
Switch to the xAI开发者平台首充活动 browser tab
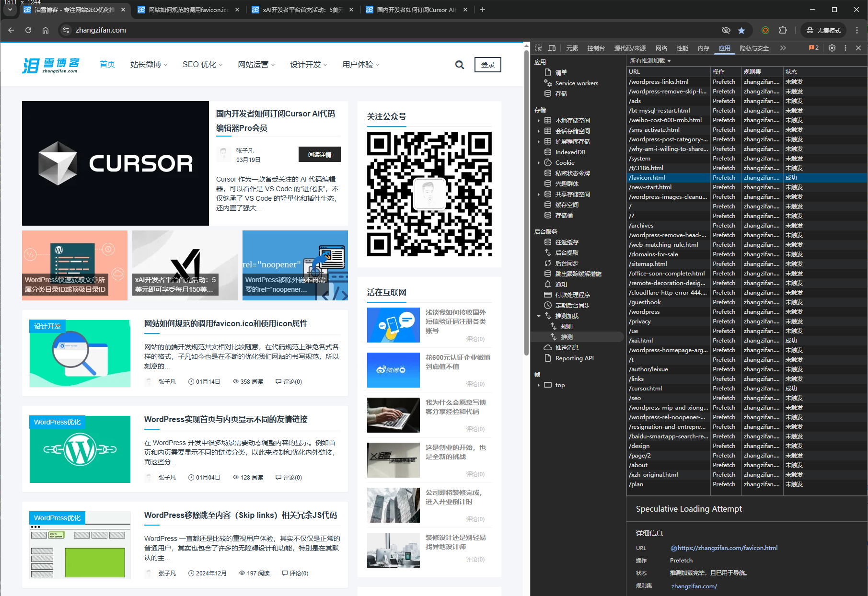click(x=302, y=10)
